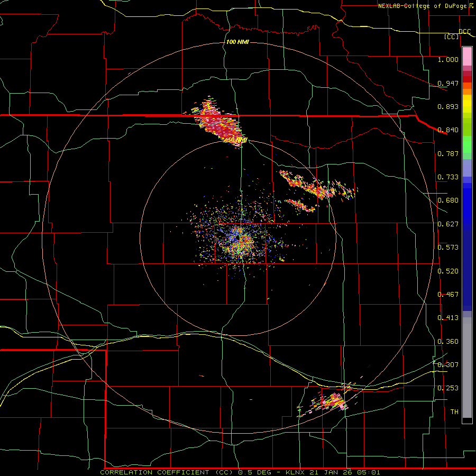Screen dimensions: 476x476
Task: Click the southeastern echo cluster
Action: [329, 401]
